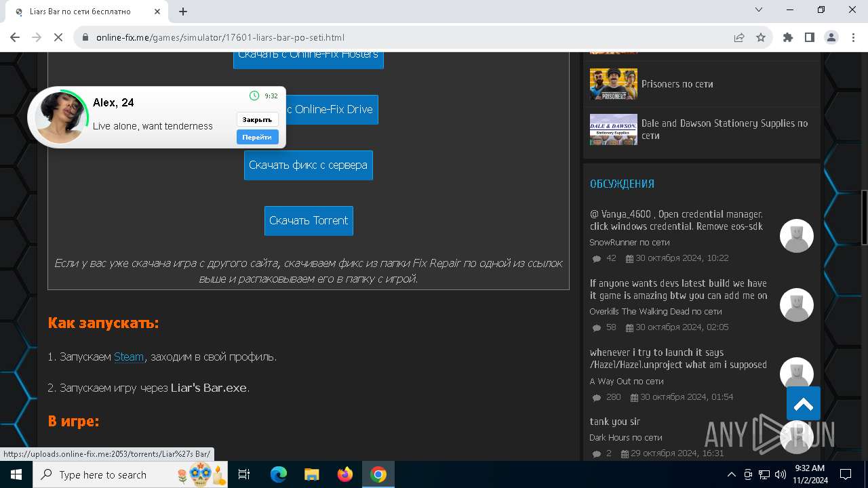Open Task View on the taskbar
Image resolution: width=868 pixels, height=488 pixels.
(x=244, y=474)
